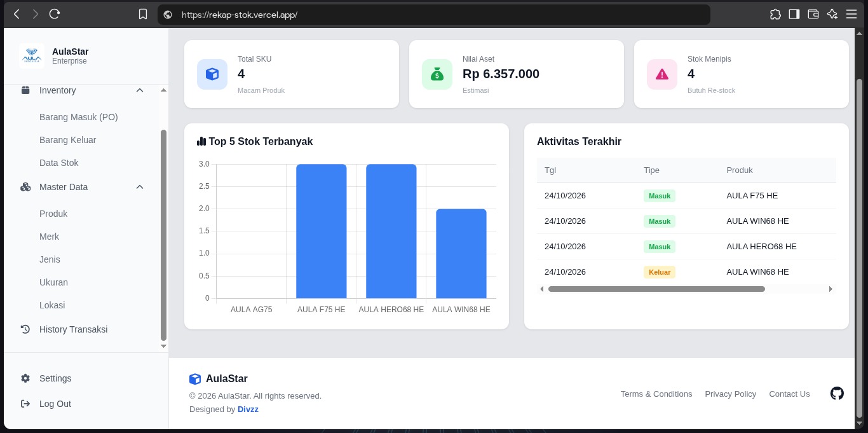Open the browser hamburger menu
Viewport: 868px width, 433px height.
[851, 14]
